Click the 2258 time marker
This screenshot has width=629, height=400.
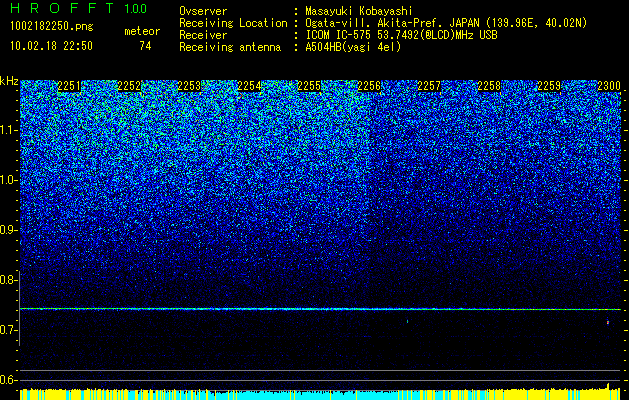pos(489,86)
